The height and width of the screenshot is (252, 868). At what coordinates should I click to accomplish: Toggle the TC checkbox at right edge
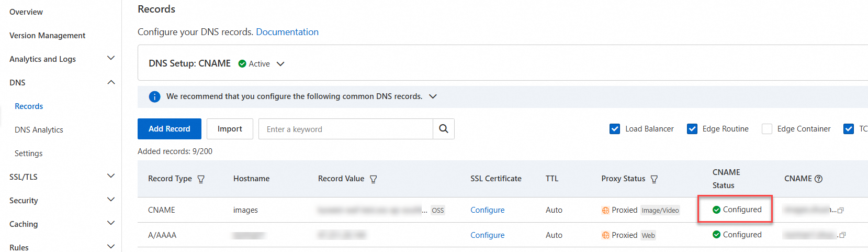click(849, 129)
